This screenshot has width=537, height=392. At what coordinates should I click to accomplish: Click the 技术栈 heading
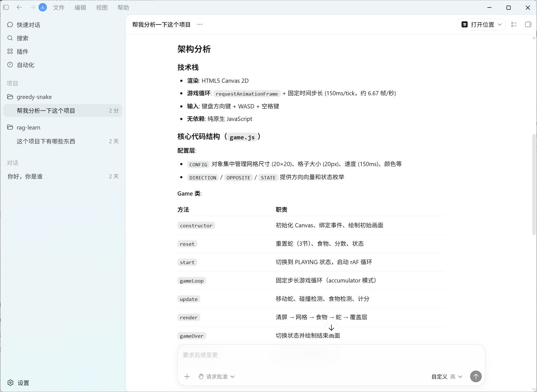(x=188, y=67)
